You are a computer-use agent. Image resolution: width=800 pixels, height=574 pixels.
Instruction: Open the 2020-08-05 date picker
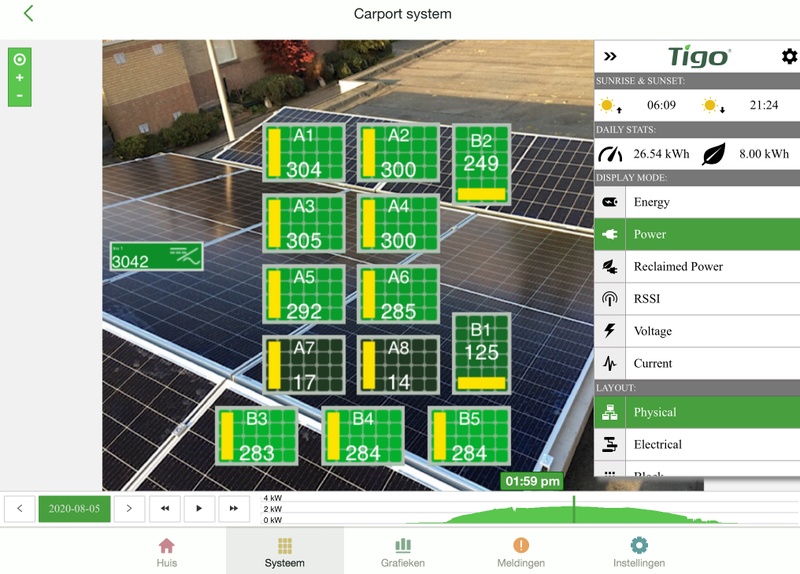[x=74, y=508]
